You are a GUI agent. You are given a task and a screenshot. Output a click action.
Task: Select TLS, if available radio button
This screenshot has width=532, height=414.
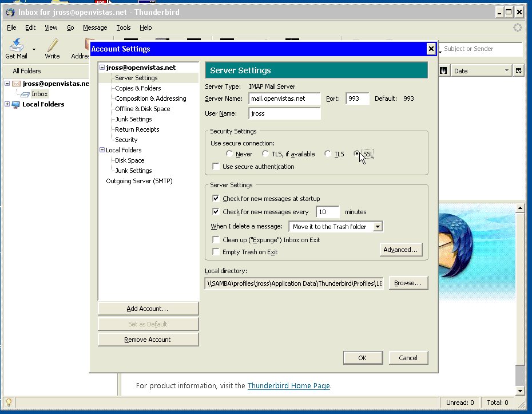[265, 154]
